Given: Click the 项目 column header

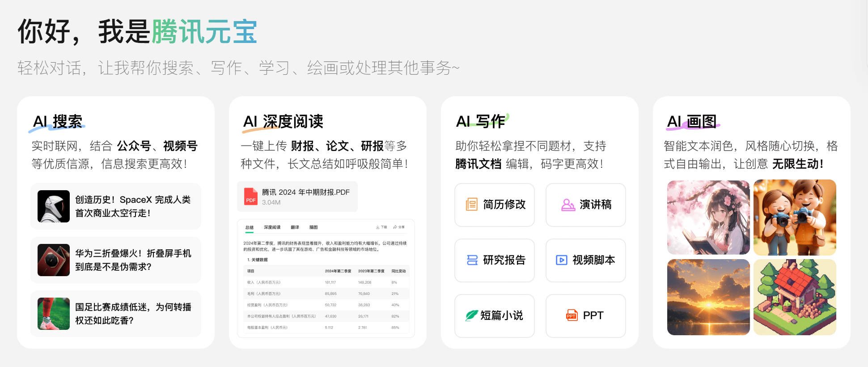Looking at the screenshot, I should coord(250,271).
